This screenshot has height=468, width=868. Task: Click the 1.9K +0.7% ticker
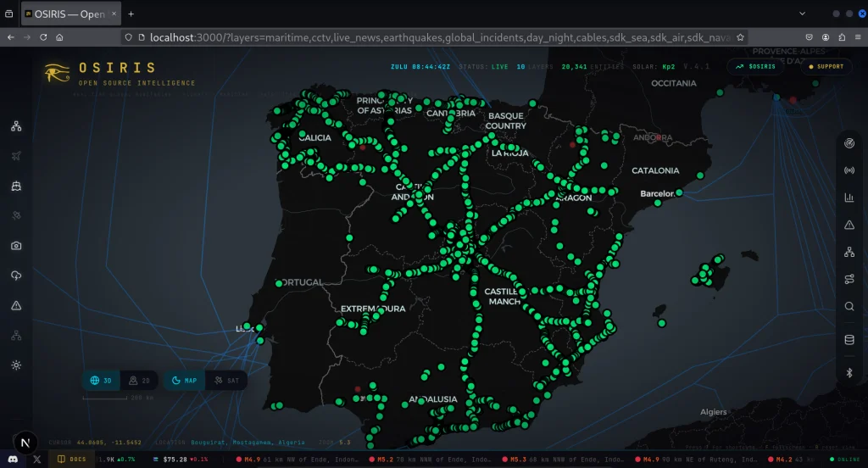[x=117, y=460]
